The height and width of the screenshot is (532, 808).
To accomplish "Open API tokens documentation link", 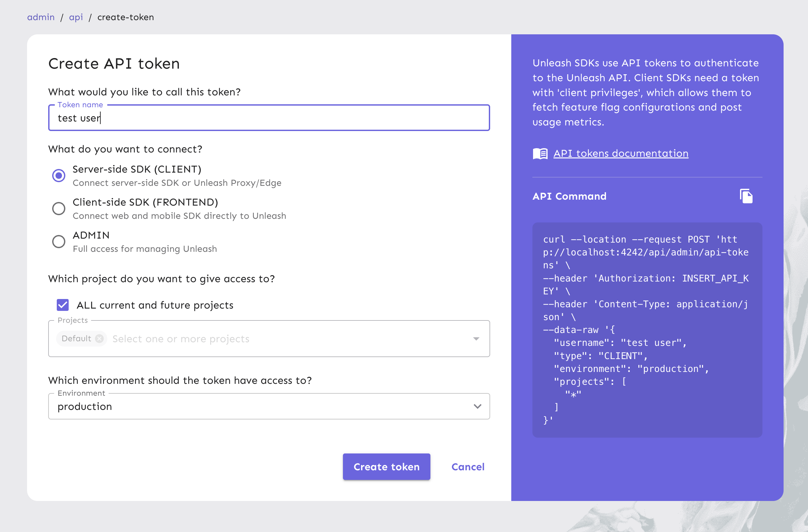I will [x=621, y=153].
